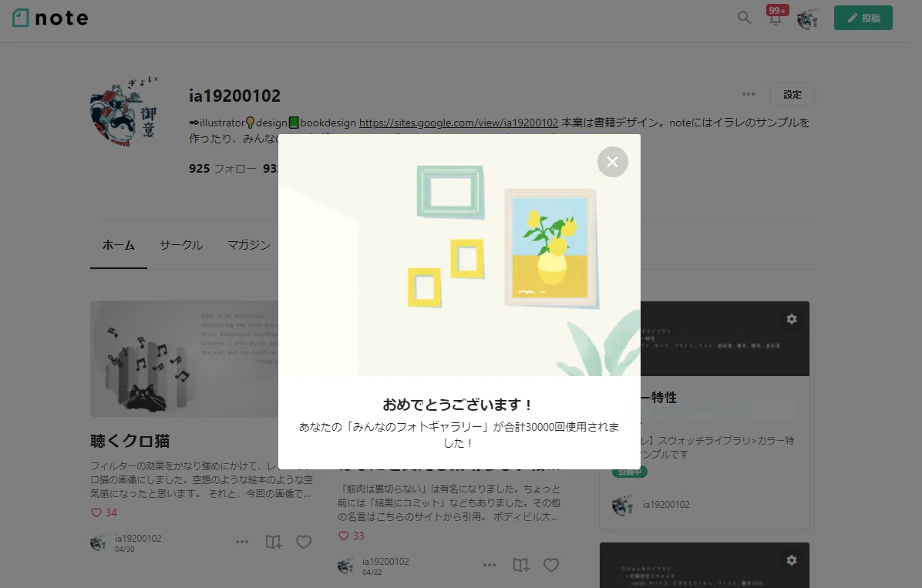Screen dimensions: 922x588
Task: Click the 投稿 post button
Action: (x=863, y=18)
